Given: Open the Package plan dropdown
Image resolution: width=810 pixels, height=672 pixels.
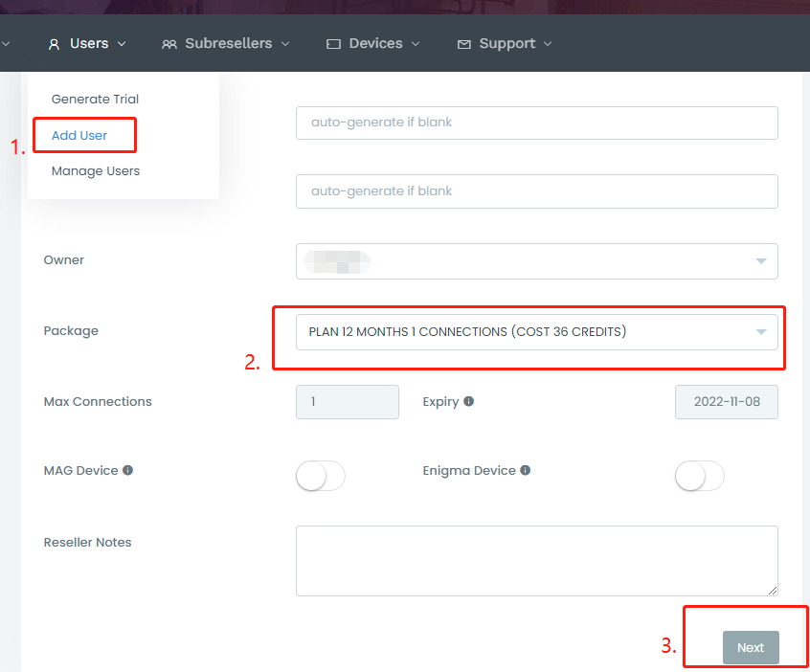Looking at the screenshot, I should pos(536,332).
